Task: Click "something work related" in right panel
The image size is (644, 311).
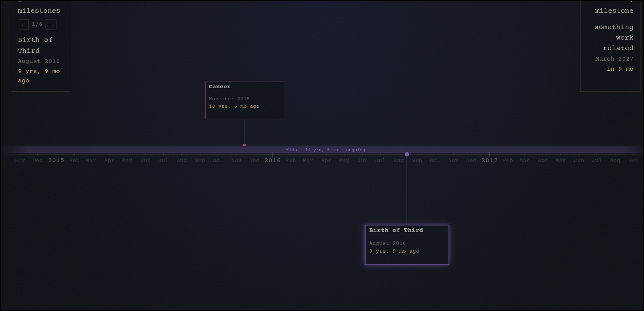Action: [x=614, y=37]
